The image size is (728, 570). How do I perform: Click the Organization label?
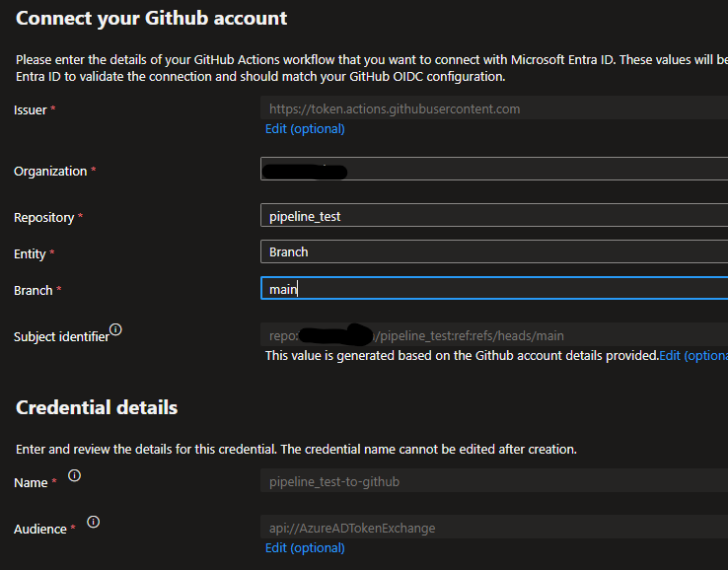click(x=50, y=172)
